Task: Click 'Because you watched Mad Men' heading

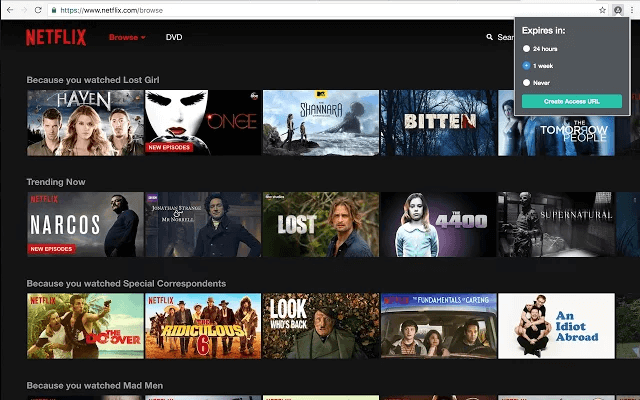Action: tap(95, 386)
